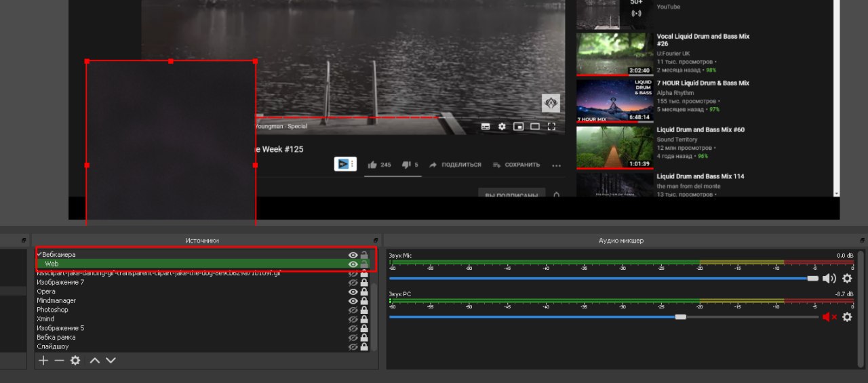This screenshot has height=383, width=868.
Task: Hide the Вебкамера source
Action: tap(353, 255)
